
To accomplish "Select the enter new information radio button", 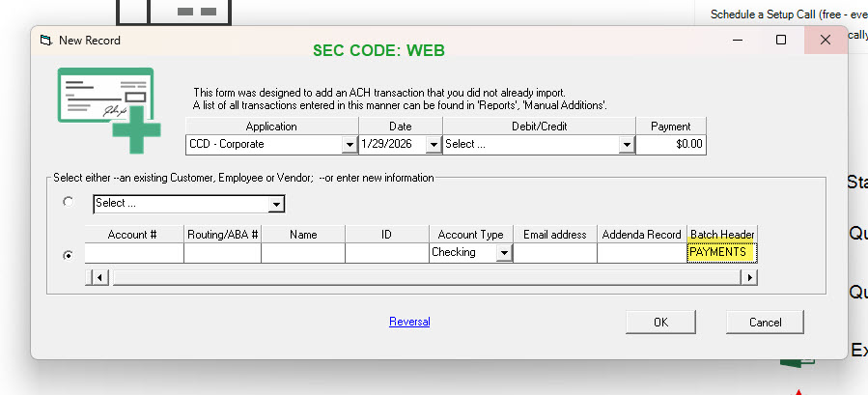I will click(x=68, y=255).
